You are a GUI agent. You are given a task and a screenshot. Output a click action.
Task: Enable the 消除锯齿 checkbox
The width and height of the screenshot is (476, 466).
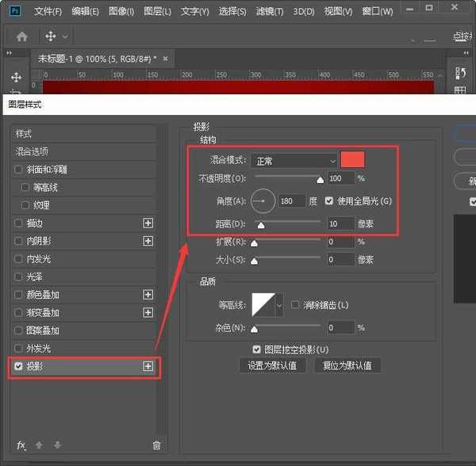295,304
